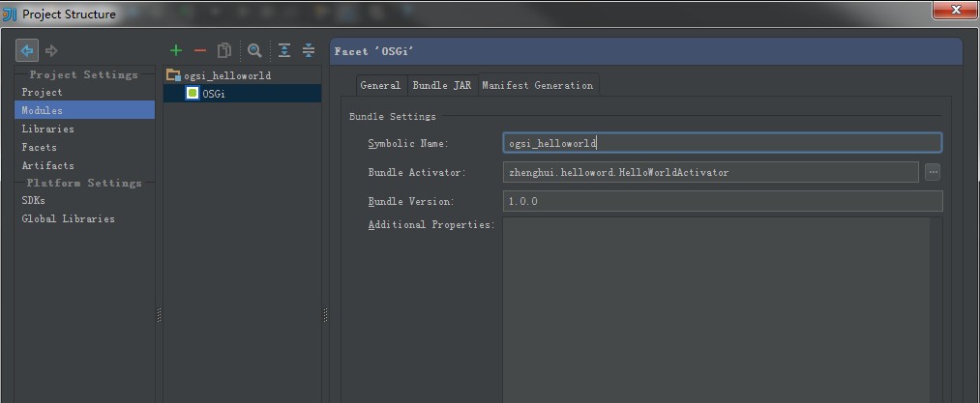Go to Facets settings
Image resolution: width=980 pixels, height=403 pixels.
coord(39,147)
